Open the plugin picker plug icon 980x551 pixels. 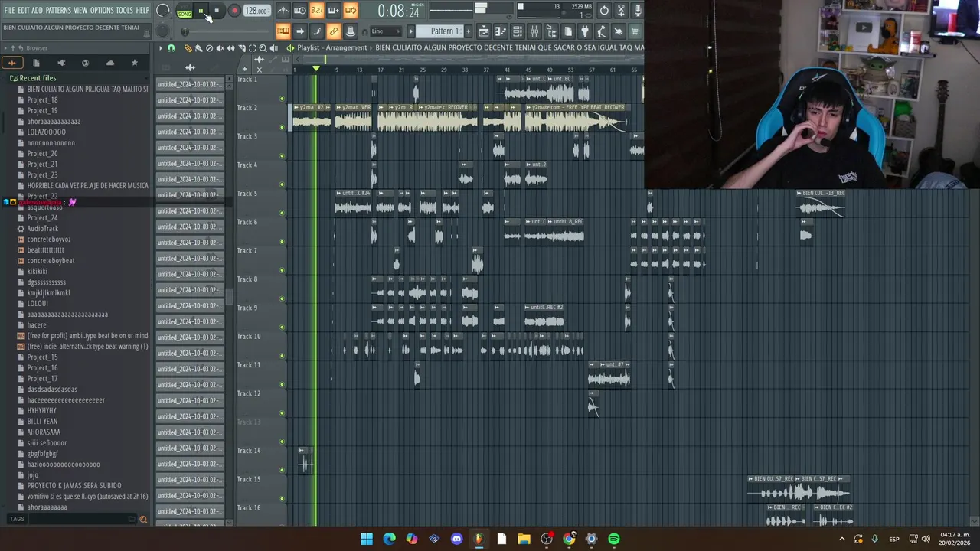pyautogui.click(x=584, y=31)
